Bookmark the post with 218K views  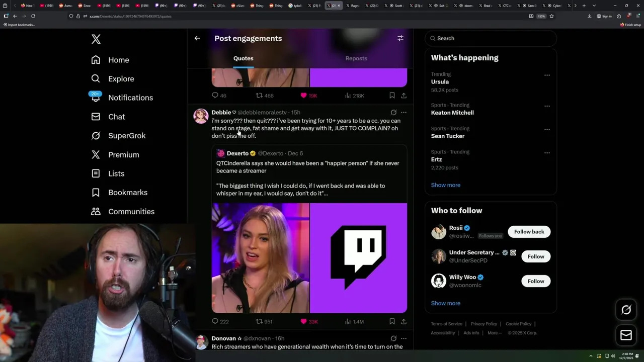tap(392, 96)
